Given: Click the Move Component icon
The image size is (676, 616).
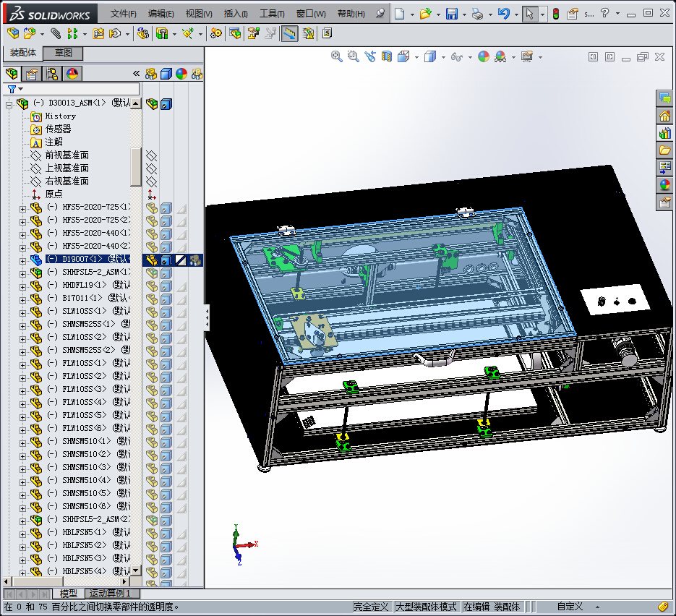Looking at the screenshot, I should pyautogui.click(x=115, y=33).
